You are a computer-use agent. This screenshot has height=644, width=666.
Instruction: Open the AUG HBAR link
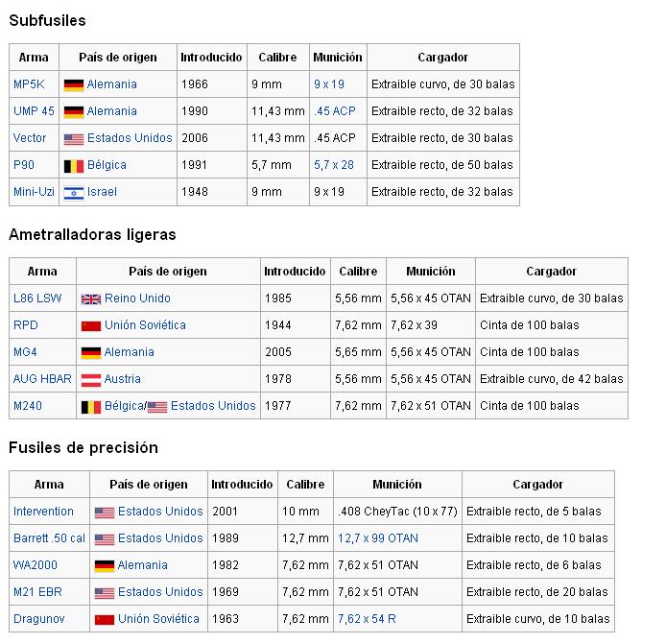(x=42, y=379)
